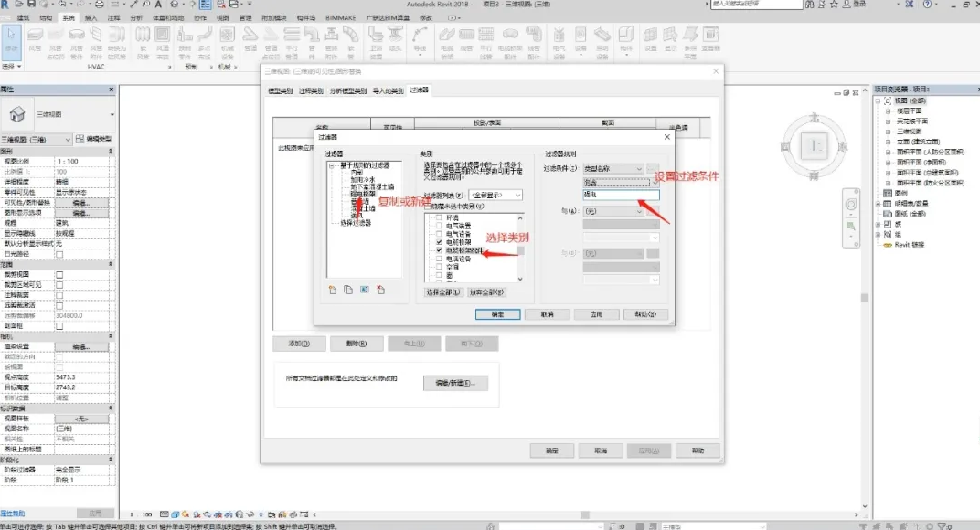The height and width of the screenshot is (530, 980).
Task: Click the Rename filter icon
Action: 365,290
